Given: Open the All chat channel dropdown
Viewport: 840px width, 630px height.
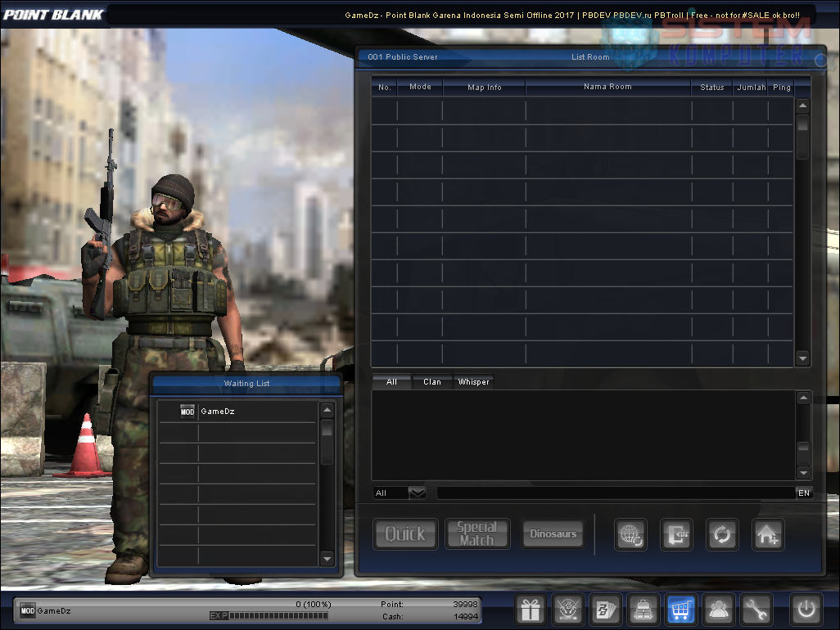Looking at the screenshot, I should coord(418,493).
